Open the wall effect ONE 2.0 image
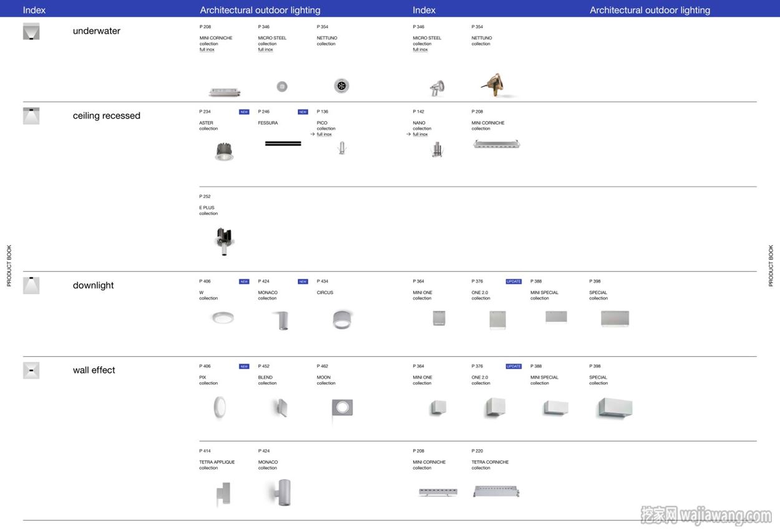 tap(495, 408)
